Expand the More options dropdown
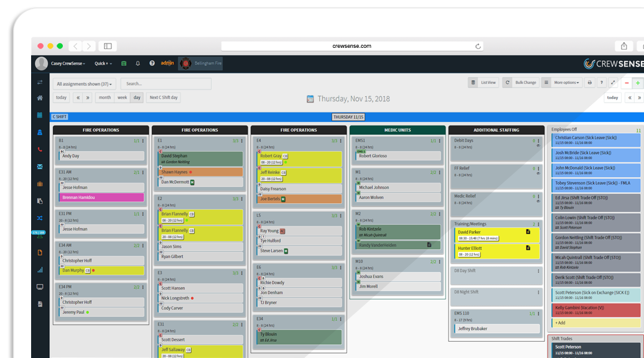 [566, 83]
